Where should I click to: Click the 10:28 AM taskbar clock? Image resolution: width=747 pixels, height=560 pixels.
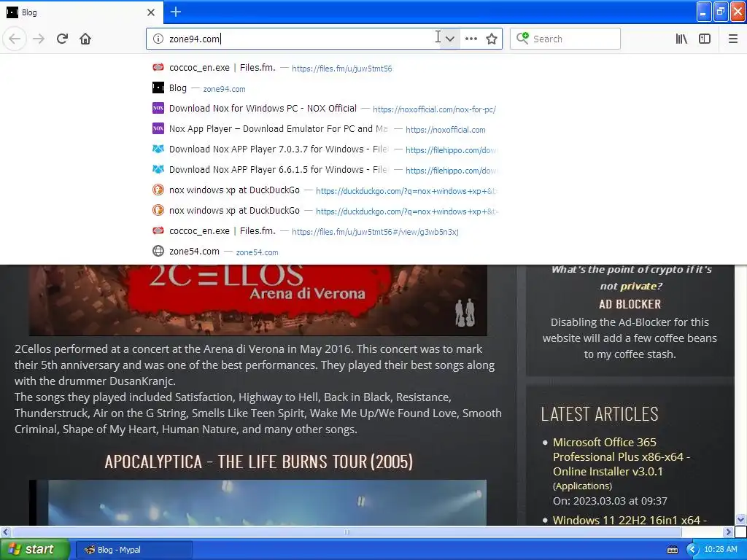coord(720,549)
